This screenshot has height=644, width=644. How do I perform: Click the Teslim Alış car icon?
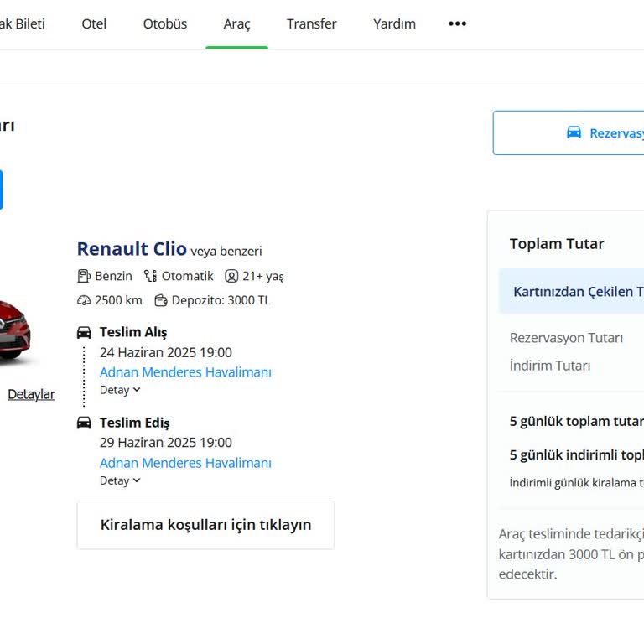pos(84,332)
